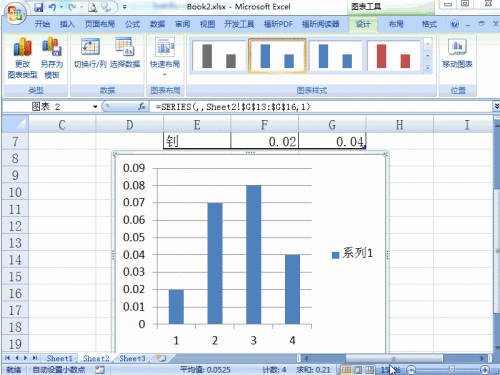500x375 pixels.
Task: Apply the red chart style thumbnail
Action: click(393, 56)
